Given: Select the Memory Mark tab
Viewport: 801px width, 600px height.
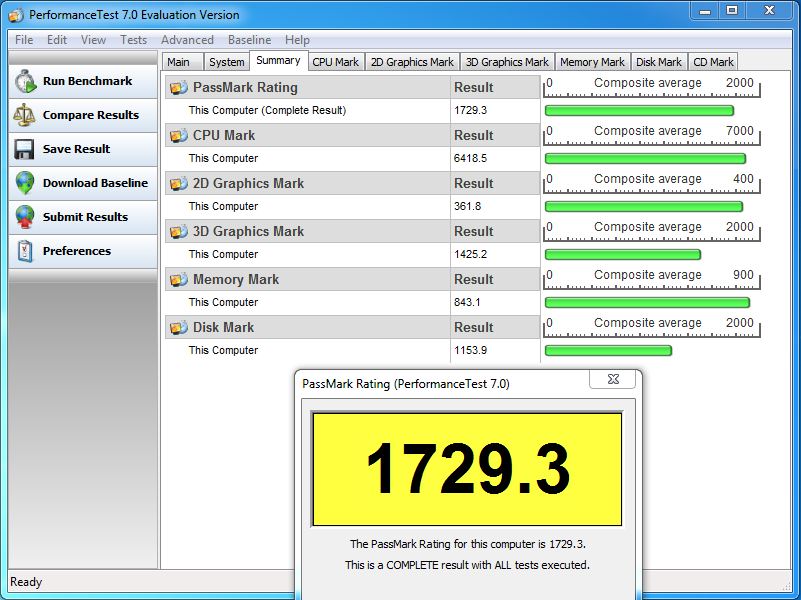Looking at the screenshot, I should [x=592, y=62].
